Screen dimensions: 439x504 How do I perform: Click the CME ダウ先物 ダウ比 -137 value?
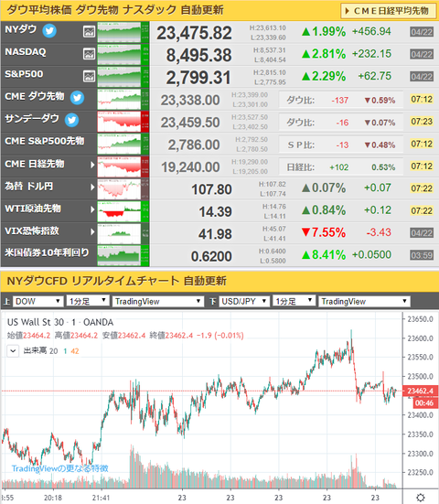pos(340,101)
